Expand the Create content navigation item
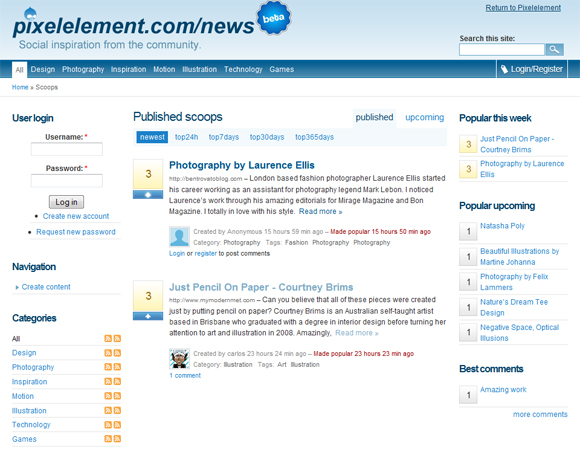 click(46, 287)
